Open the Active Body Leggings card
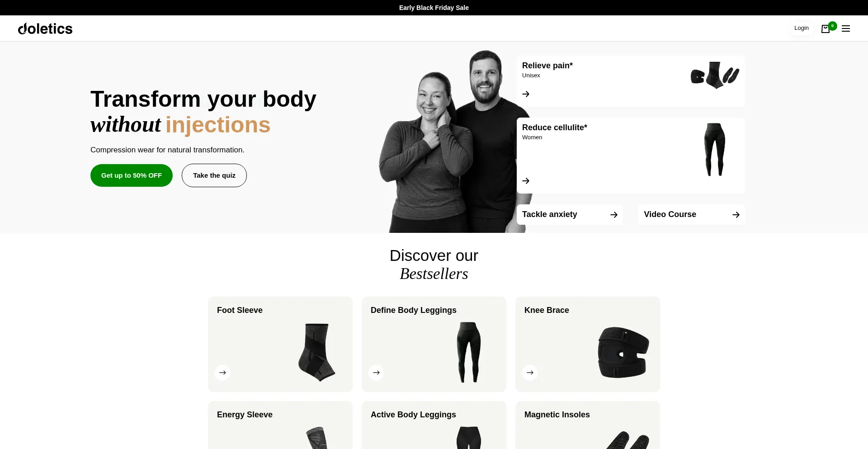The image size is (868, 449). tap(434, 425)
